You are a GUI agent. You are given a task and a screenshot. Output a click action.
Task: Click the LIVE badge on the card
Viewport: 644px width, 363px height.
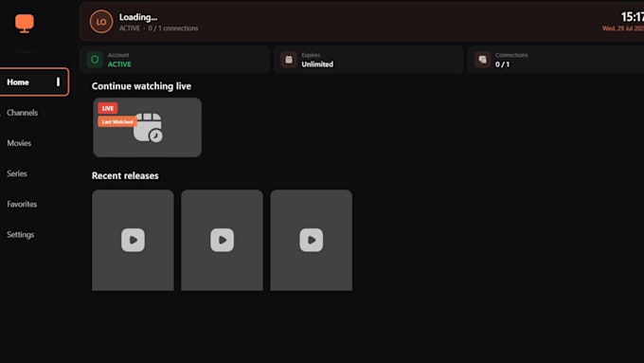click(x=108, y=108)
